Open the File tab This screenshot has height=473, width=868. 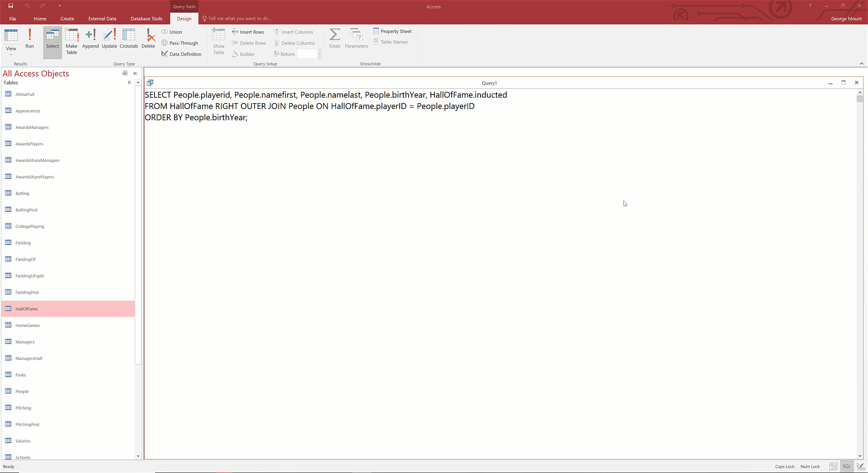[x=13, y=19]
